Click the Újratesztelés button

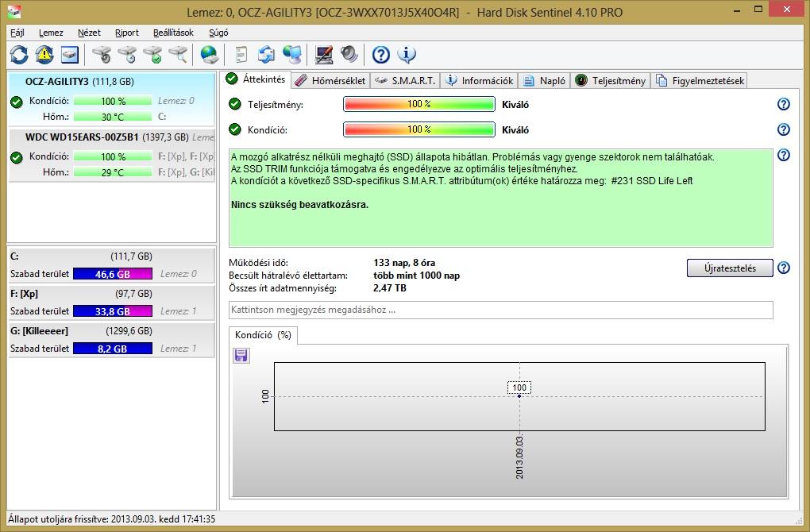coord(730,268)
